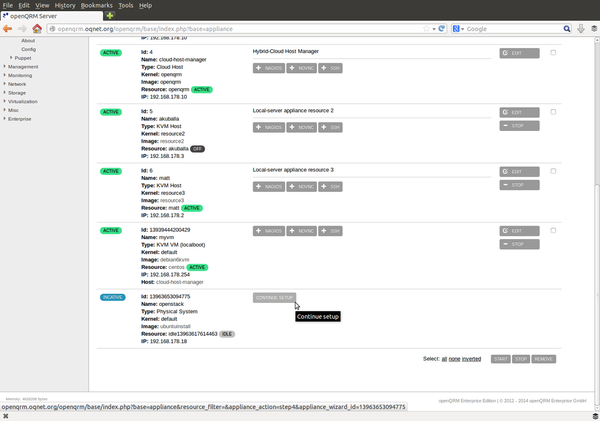Add SSH for matt appliance

(x=330, y=187)
